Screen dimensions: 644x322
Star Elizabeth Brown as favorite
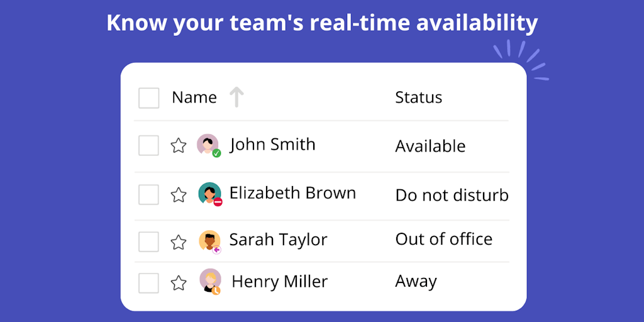point(179,195)
